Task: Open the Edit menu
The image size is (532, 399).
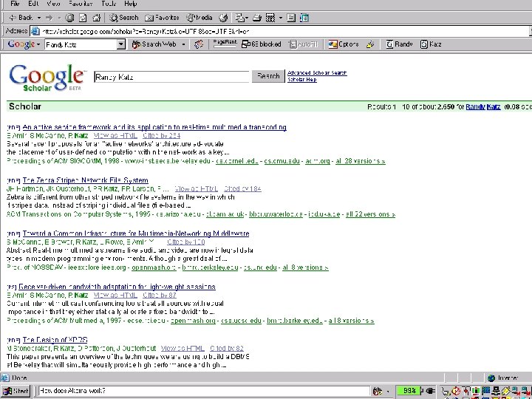Action: pos(33,4)
